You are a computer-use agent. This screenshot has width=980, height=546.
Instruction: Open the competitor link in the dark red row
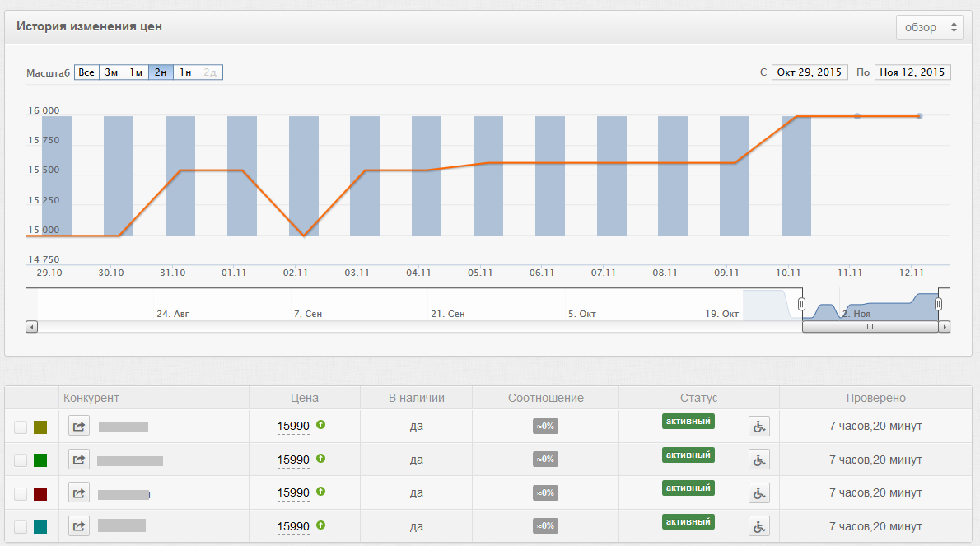tap(79, 493)
